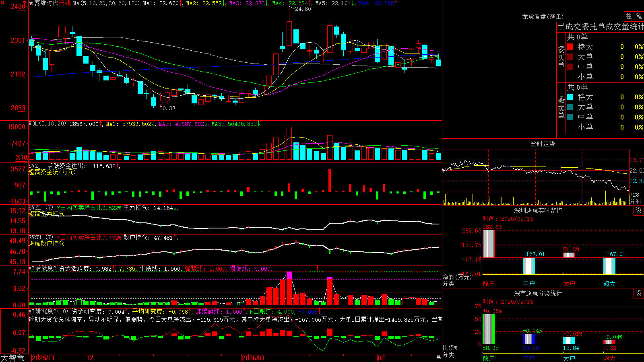Select the MA(5,10,20,30,60,120) indicator label
The height and width of the screenshot is (362, 644).
[106, 3]
